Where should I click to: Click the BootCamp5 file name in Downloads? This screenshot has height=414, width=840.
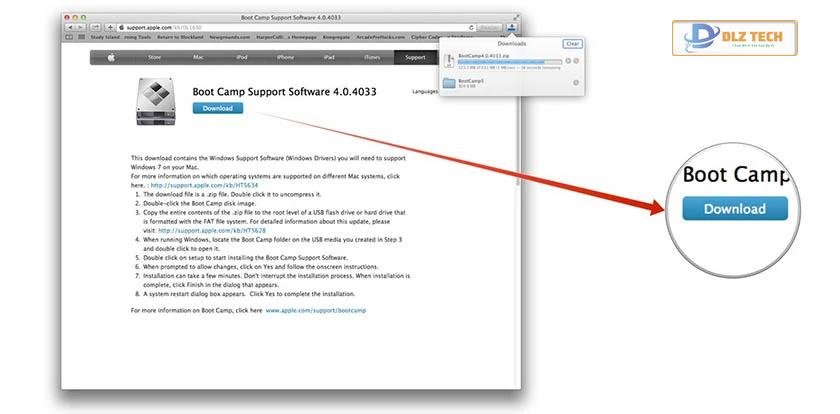(471, 80)
